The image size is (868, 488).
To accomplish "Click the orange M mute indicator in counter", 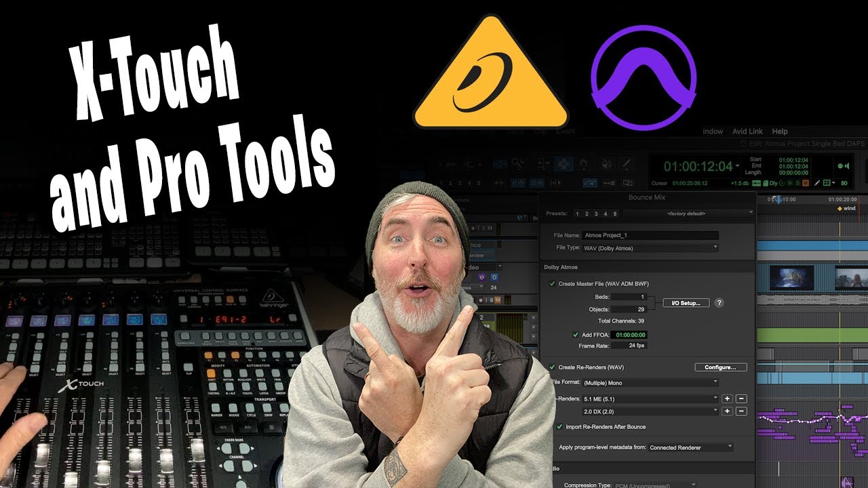I will (x=806, y=183).
